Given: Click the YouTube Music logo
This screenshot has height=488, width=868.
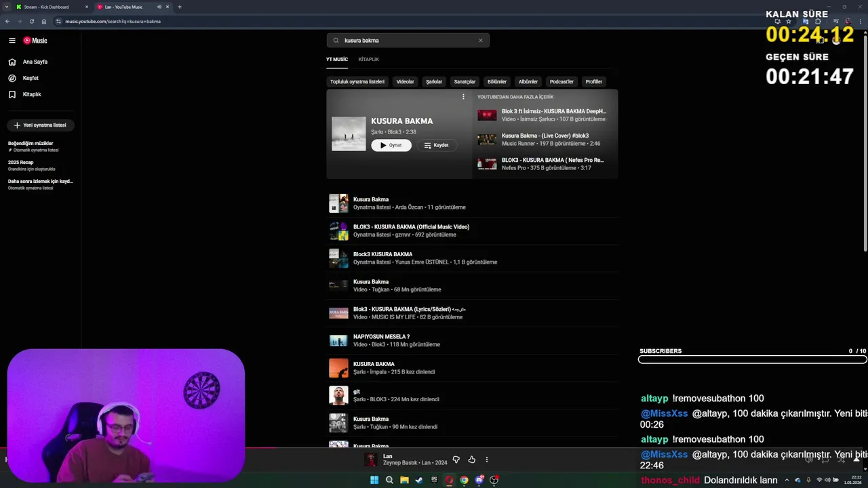Looking at the screenshot, I should point(35,41).
